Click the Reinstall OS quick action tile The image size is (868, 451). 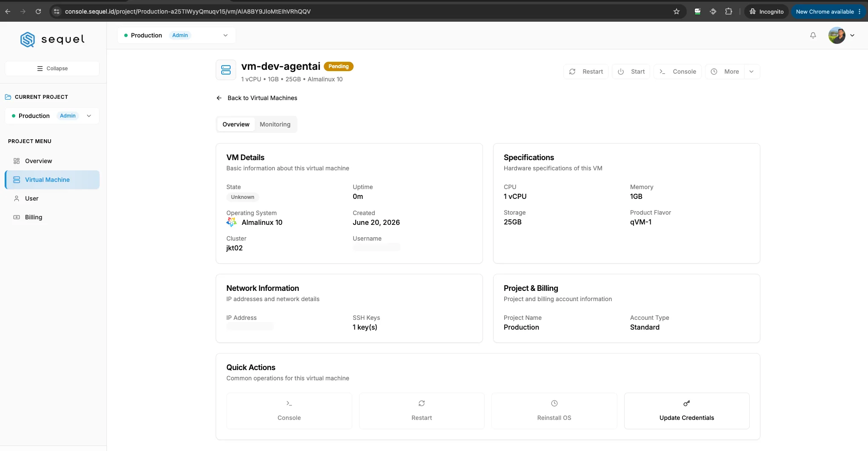click(554, 411)
